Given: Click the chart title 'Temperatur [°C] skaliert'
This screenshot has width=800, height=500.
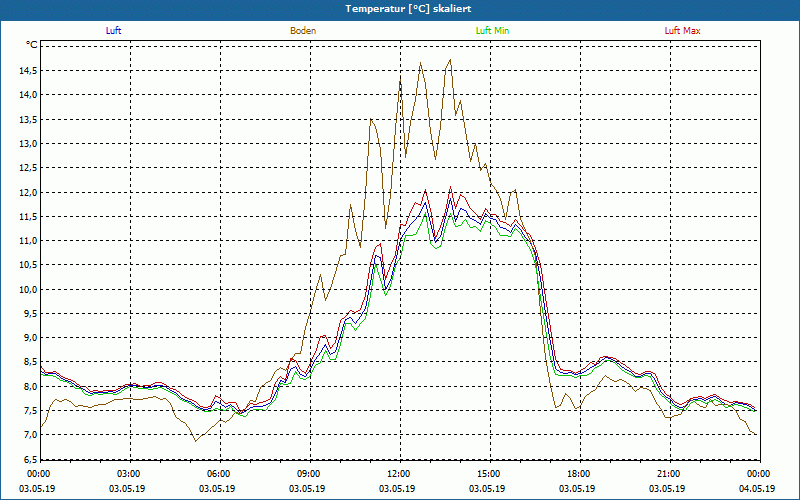Looking at the screenshot, I should (408, 9).
